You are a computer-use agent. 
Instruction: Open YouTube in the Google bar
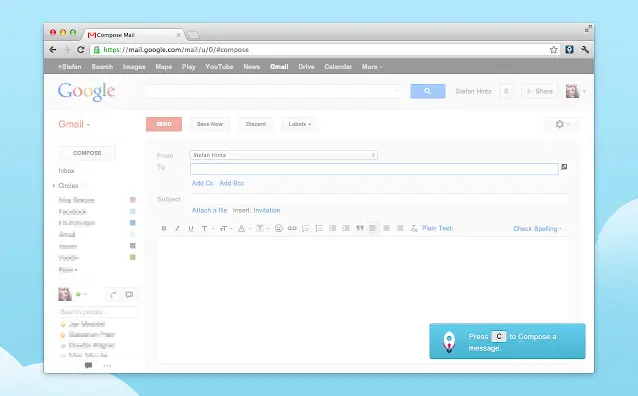219,67
